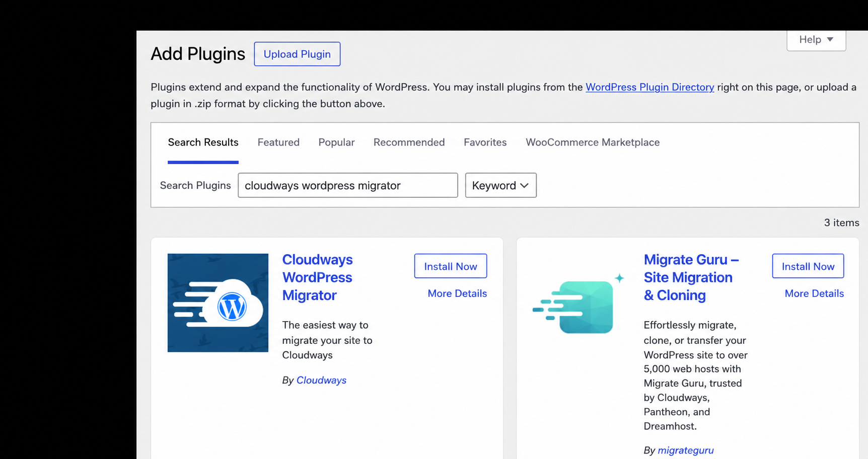
Task: Click "The easiest way to migrate" description
Action: tap(327, 340)
